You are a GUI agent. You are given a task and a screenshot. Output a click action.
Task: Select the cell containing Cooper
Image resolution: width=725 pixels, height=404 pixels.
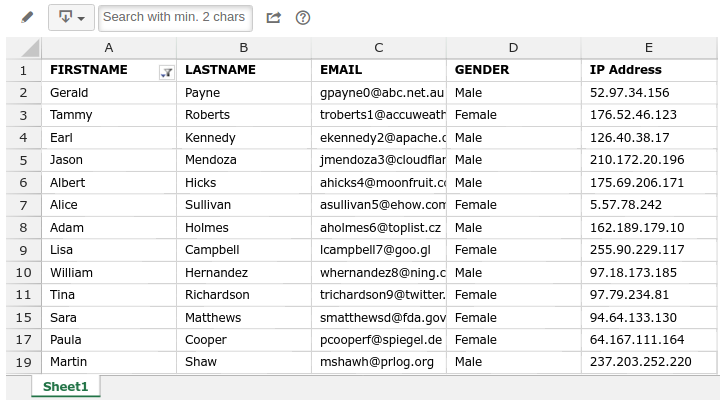[x=244, y=340]
